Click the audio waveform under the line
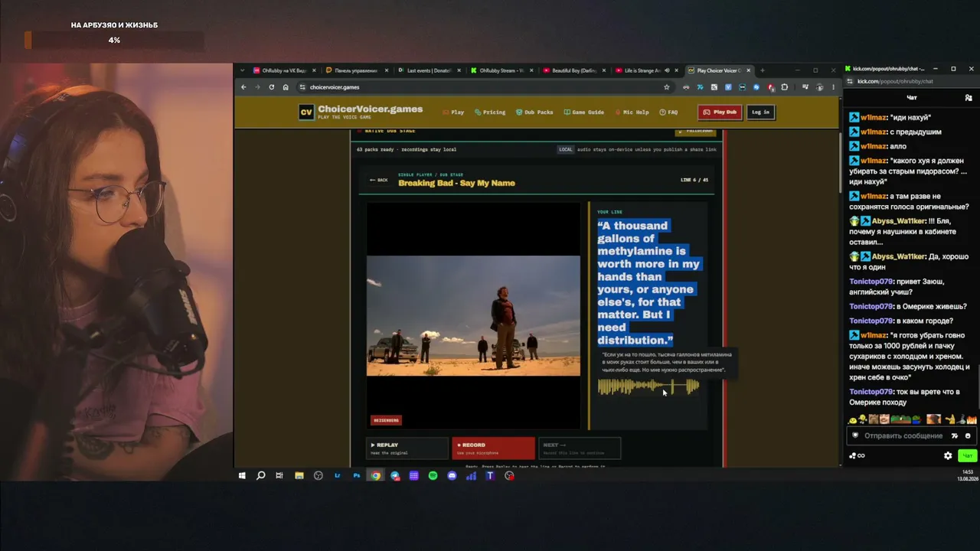This screenshot has height=551, width=980. pyautogui.click(x=648, y=386)
